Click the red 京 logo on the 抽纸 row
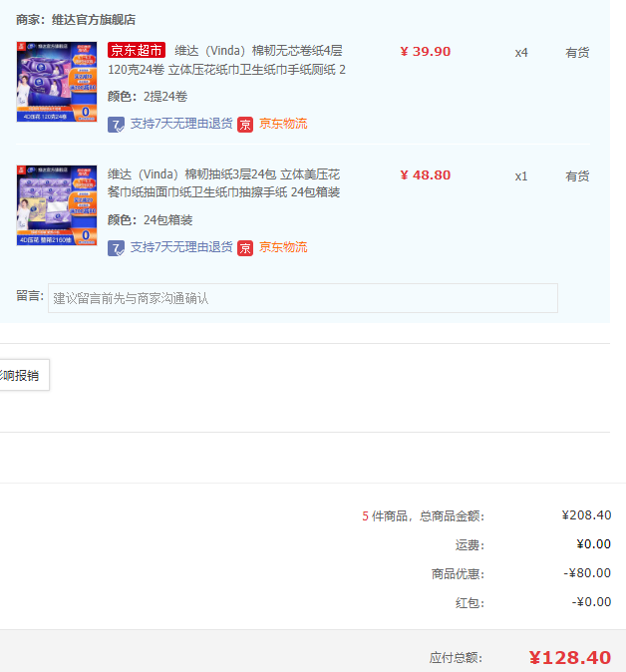 245,248
